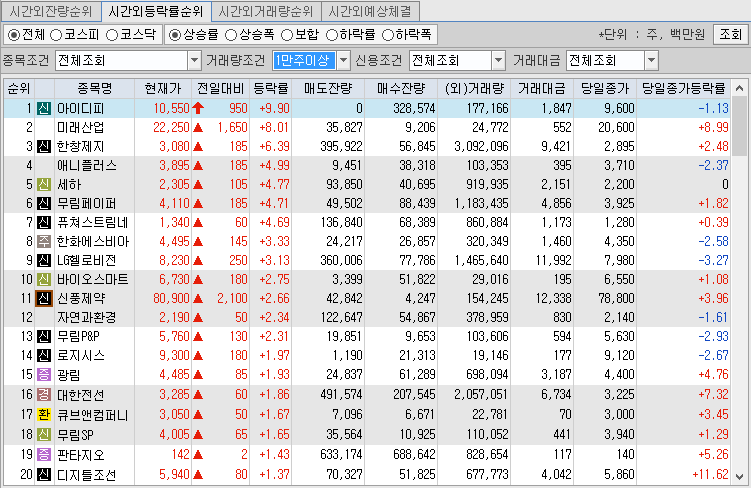Click the purple 증 badge beside 판타지오
Screen dimensions: 751x488
[x=44, y=454]
